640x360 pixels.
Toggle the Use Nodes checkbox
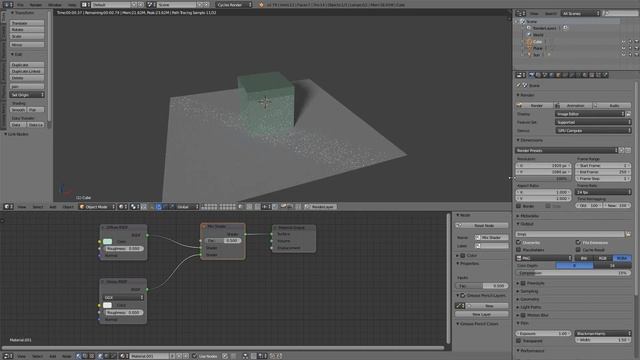coord(195,356)
